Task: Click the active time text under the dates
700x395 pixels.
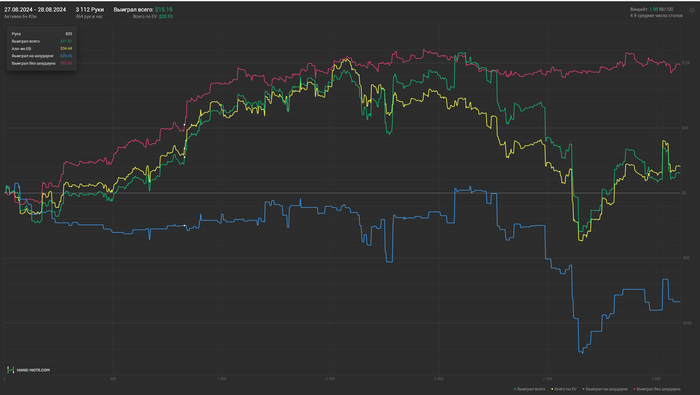Action: tap(20, 17)
